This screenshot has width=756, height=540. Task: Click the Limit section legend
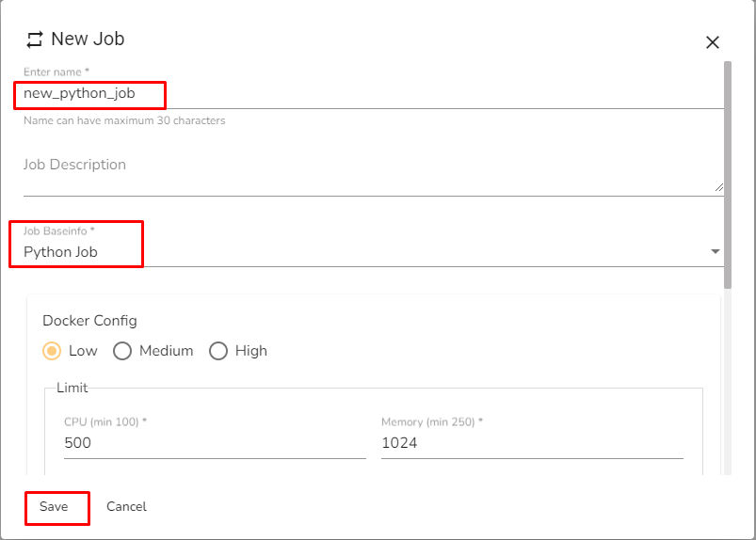pos(72,388)
